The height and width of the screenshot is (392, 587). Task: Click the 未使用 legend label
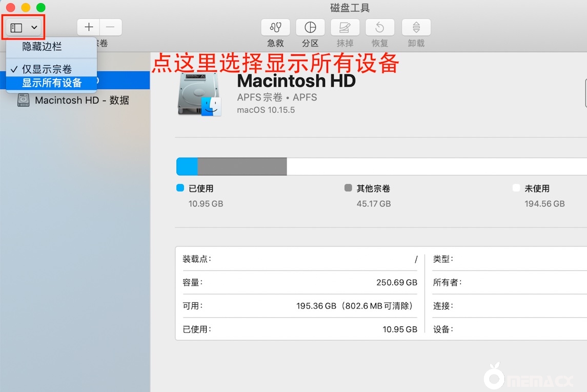[537, 188]
